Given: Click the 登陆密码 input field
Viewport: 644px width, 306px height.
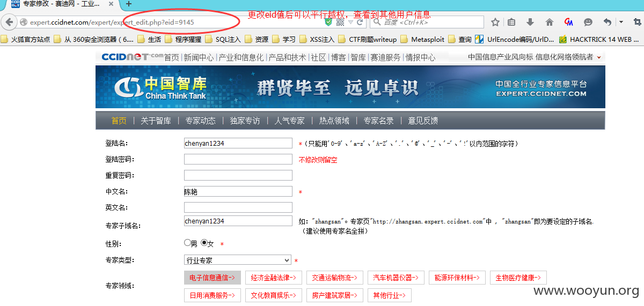Looking at the screenshot, I should pyautogui.click(x=238, y=159).
